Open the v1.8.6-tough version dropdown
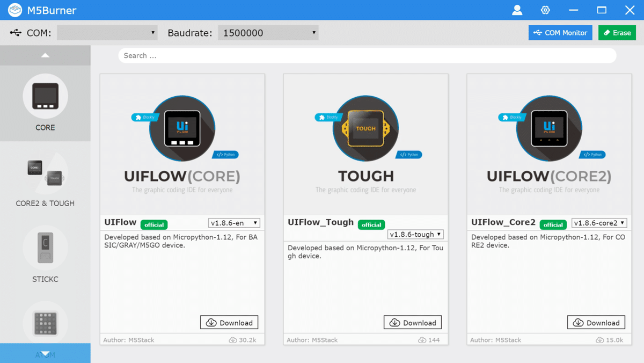The width and height of the screenshot is (644, 363). tap(415, 234)
